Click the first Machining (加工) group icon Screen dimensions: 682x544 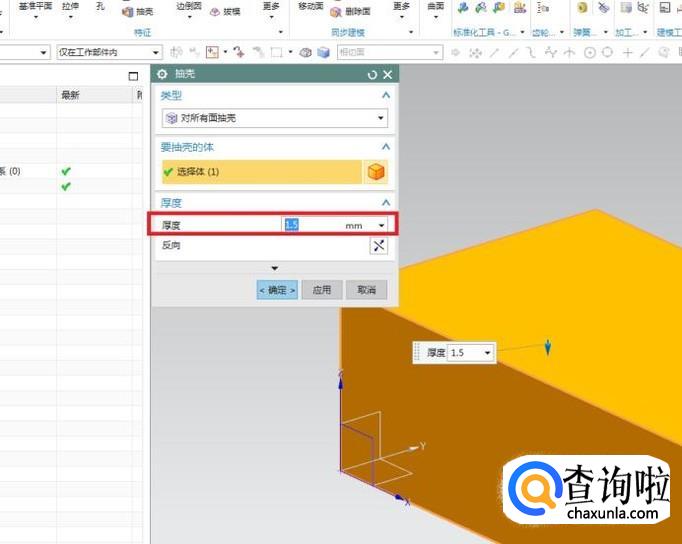click(626, 7)
